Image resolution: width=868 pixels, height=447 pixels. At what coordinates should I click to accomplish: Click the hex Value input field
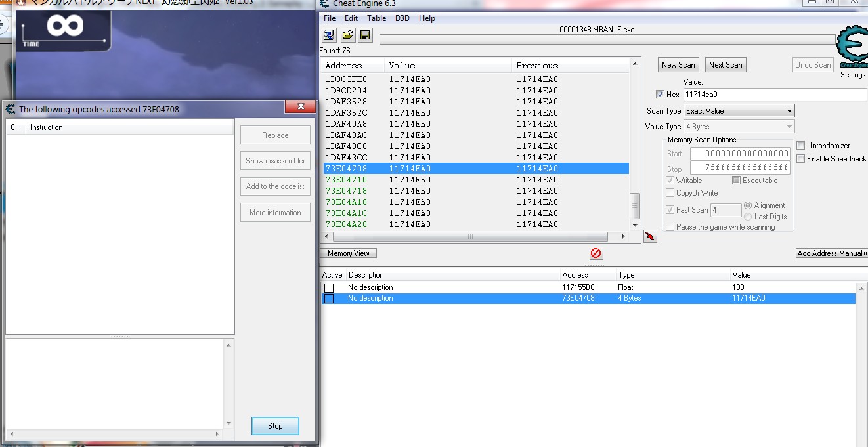[x=775, y=95]
